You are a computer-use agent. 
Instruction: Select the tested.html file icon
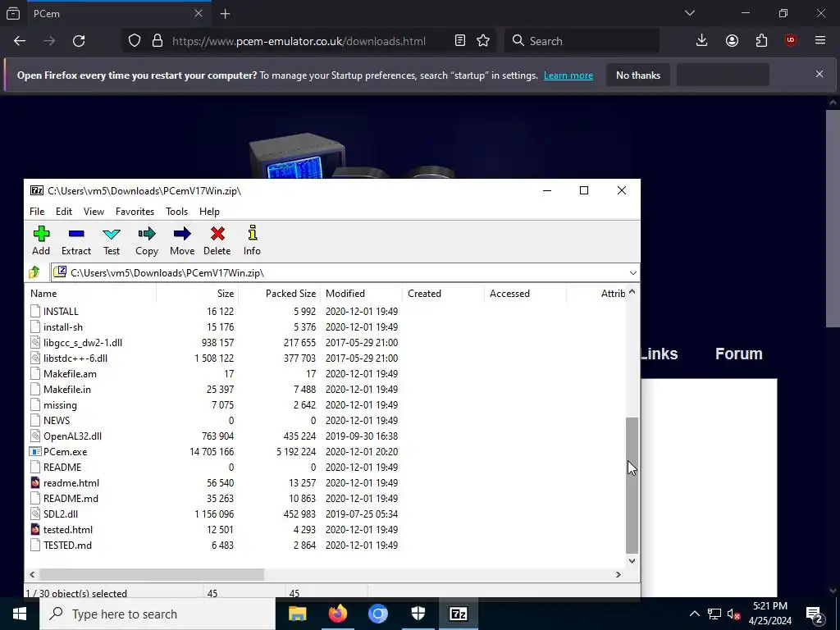point(35,529)
